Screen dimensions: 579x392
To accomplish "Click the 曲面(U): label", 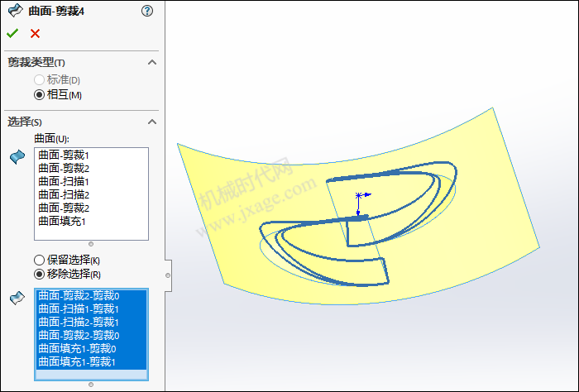I will 51,139.
